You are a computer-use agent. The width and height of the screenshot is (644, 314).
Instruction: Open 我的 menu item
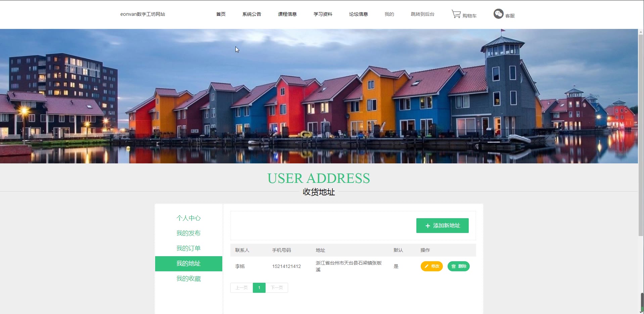click(389, 14)
